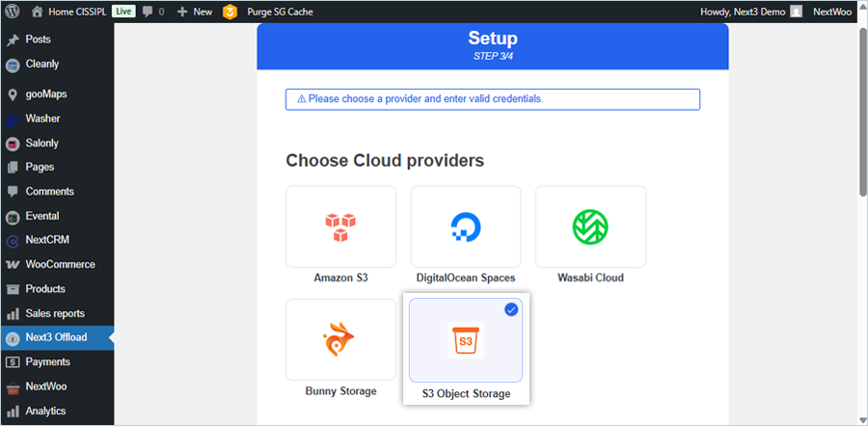Screen dimensions: 868x426
Task: Click the S3 Object Storage bucket icon
Action: tap(466, 341)
